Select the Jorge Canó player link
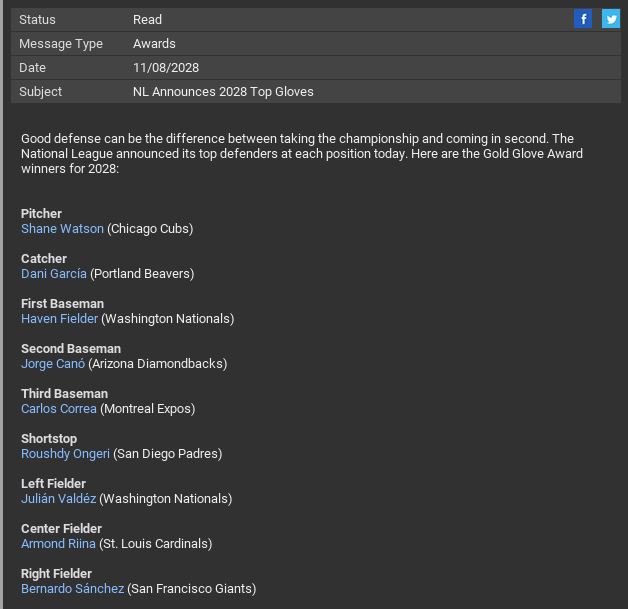The image size is (628, 609). (x=53, y=364)
